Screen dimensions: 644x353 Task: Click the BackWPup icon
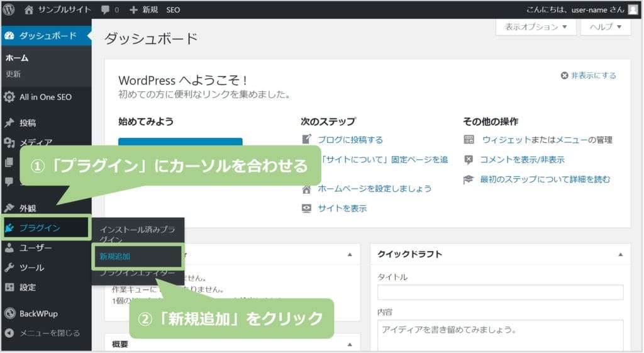point(9,313)
